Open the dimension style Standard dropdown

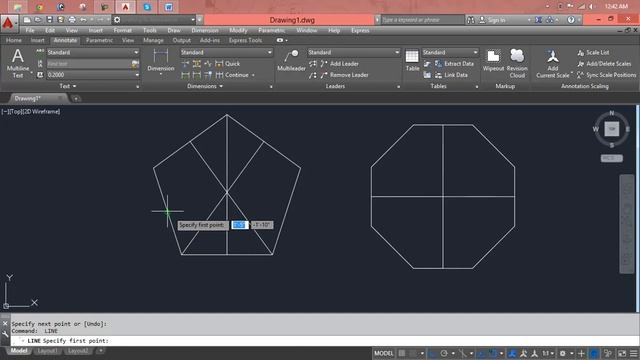point(227,53)
